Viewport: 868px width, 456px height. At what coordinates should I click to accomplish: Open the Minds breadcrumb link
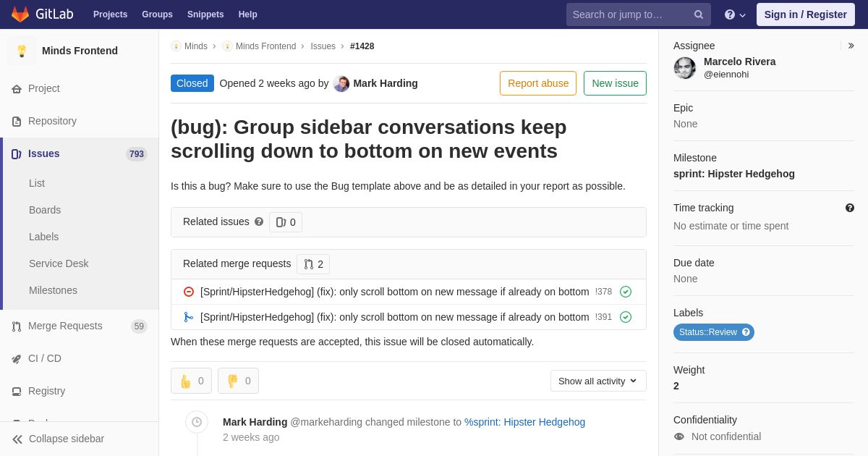[x=196, y=46]
